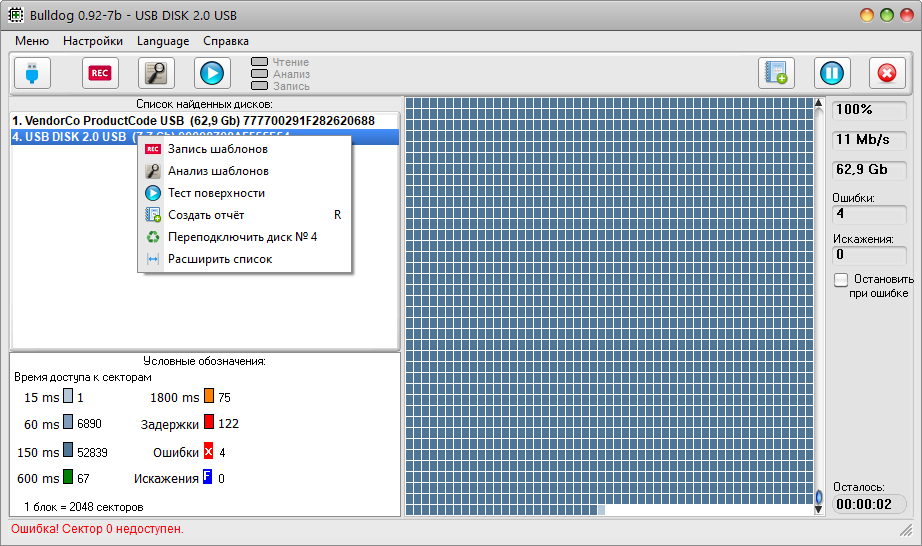Click the red Задержки legend swatch
The height and width of the screenshot is (546, 922).
click(209, 422)
